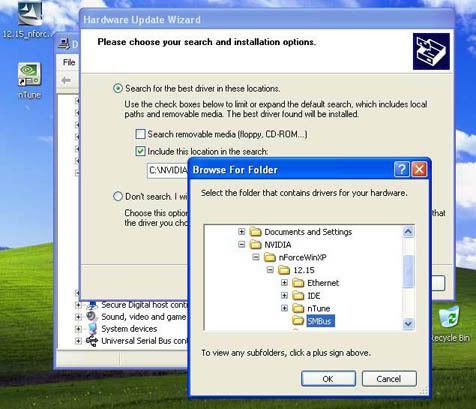Viewport: 476px width, 409px height.
Task: Select the IDE folder icon
Action: (298, 295)
